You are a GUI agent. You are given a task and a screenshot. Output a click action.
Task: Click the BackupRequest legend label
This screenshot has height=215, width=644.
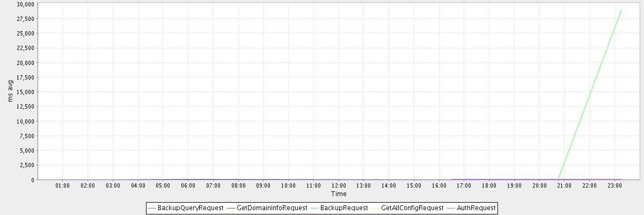click(x=343, y=207)
